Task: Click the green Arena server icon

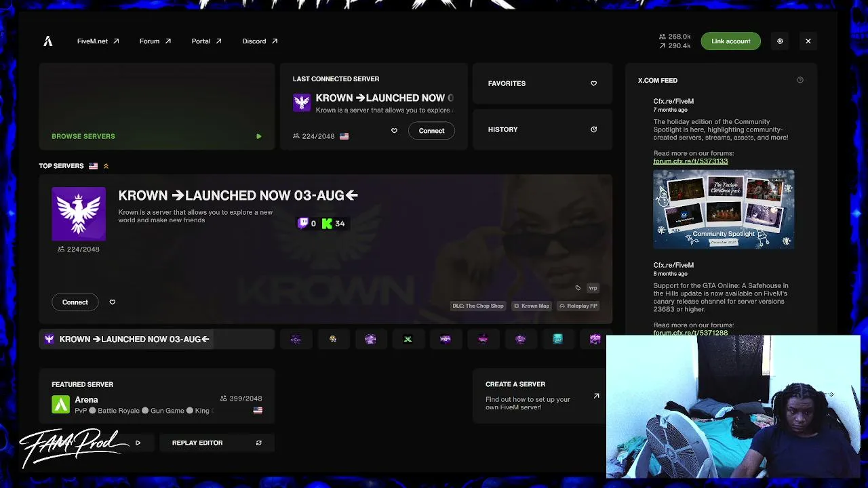Action: point(61,405)
